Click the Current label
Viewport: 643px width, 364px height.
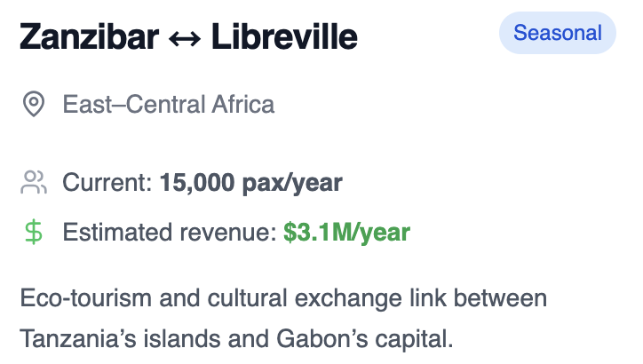(107, 182)
